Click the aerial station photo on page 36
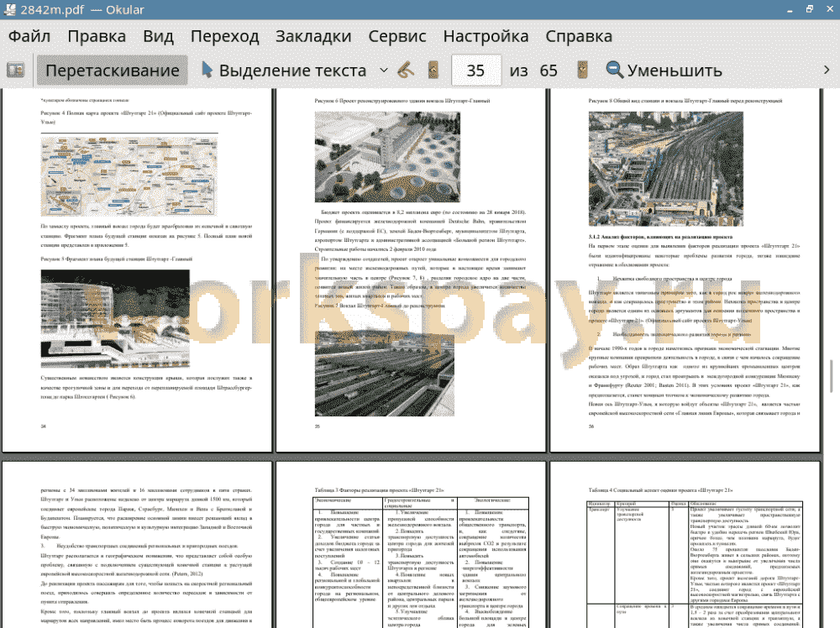840x628 pixels. tap(666, 169)
